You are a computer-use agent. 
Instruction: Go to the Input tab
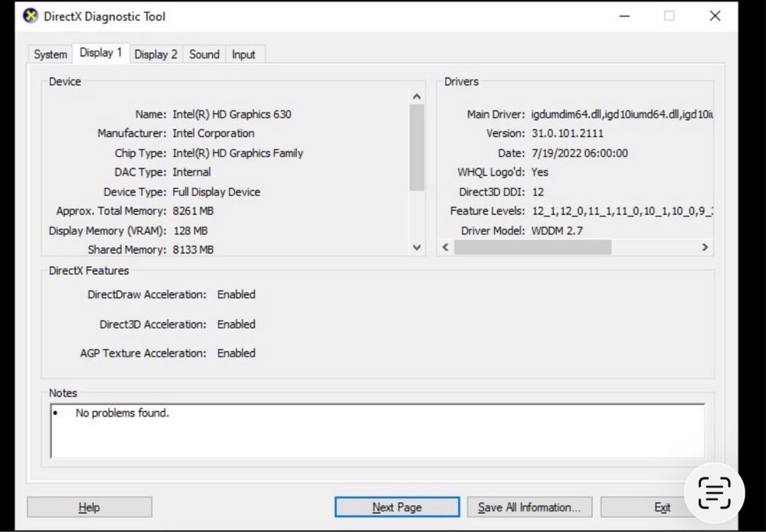(244, 54)
